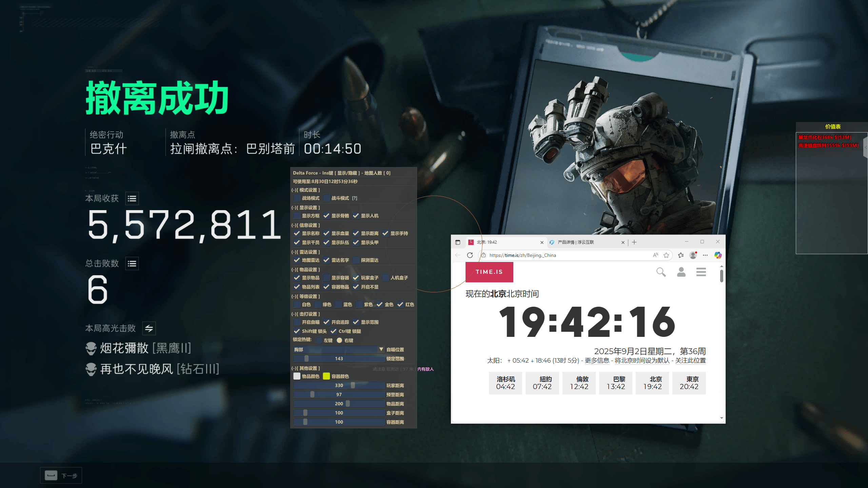Open the browser profile avatar

(693, 255)
